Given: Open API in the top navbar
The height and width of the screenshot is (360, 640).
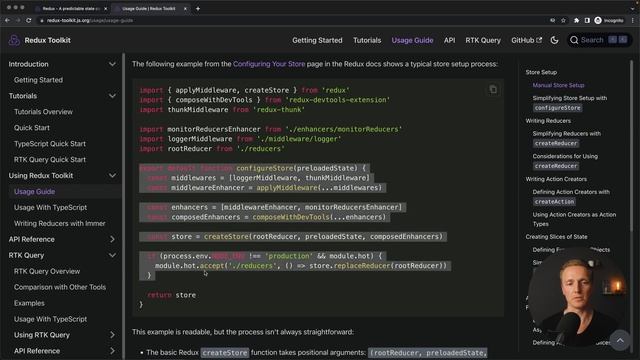Looking at the screenshot, I should pos(449,40).
